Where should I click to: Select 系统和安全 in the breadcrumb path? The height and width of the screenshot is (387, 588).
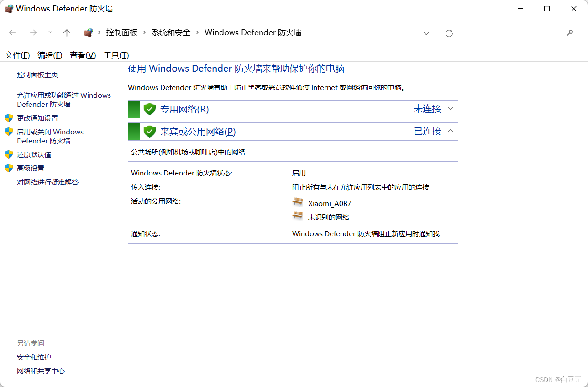(x=171, y=32)
